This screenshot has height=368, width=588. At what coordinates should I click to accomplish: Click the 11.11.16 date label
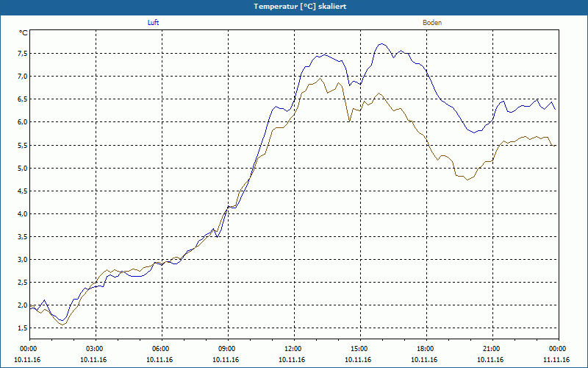click(x=556, y=360)
